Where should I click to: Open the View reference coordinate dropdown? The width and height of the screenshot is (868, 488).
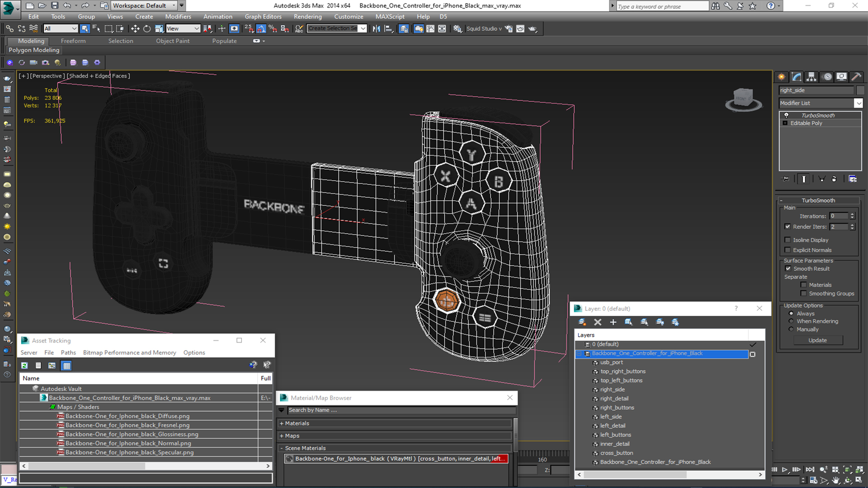(183, 28)
